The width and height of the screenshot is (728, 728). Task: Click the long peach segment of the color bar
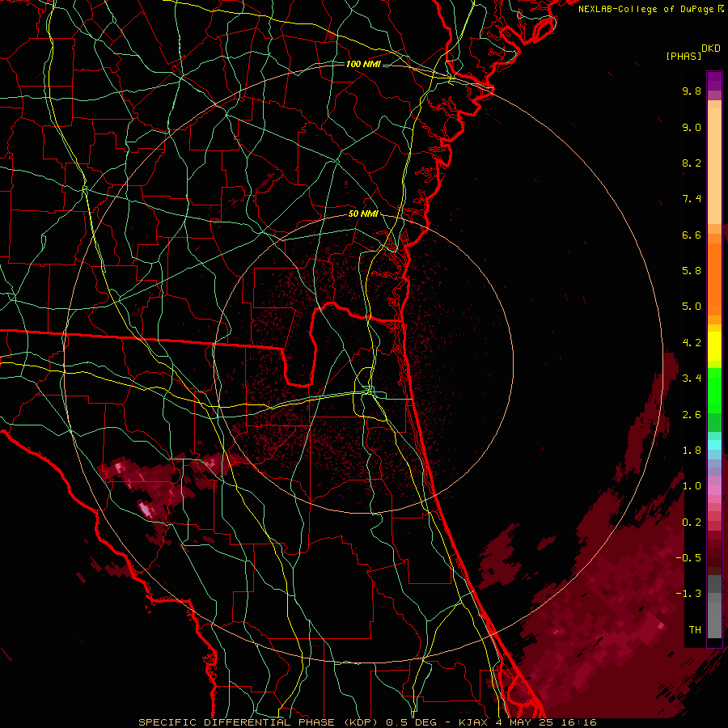714,166
